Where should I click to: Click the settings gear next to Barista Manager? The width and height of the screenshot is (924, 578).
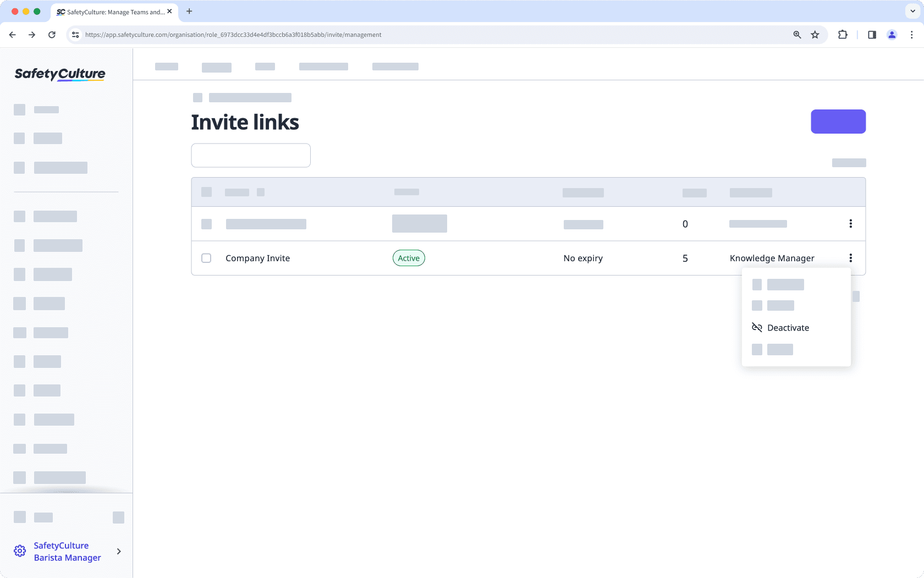(20, 551)
